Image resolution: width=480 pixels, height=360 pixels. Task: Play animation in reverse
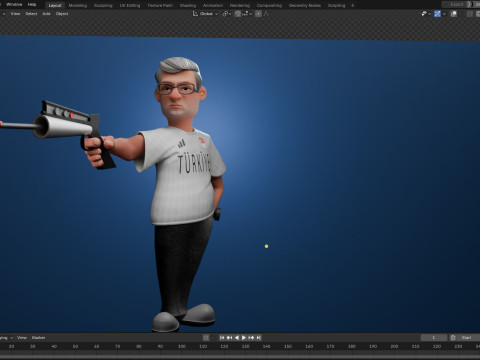point(237,338)
